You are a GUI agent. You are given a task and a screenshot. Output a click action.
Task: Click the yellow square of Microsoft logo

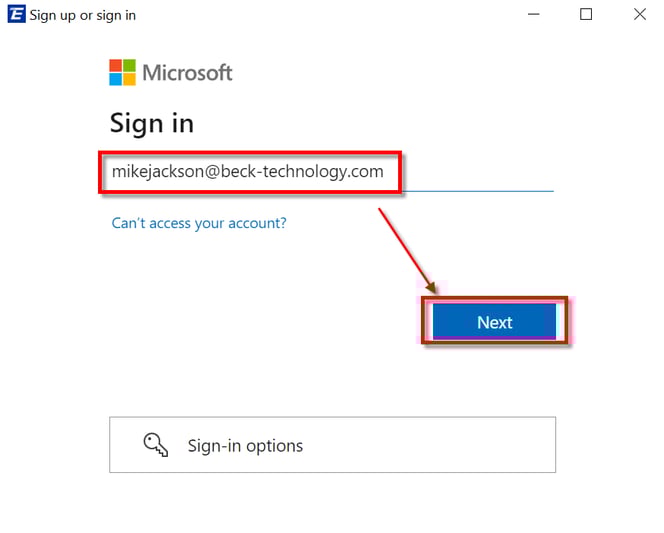(128, 79)
